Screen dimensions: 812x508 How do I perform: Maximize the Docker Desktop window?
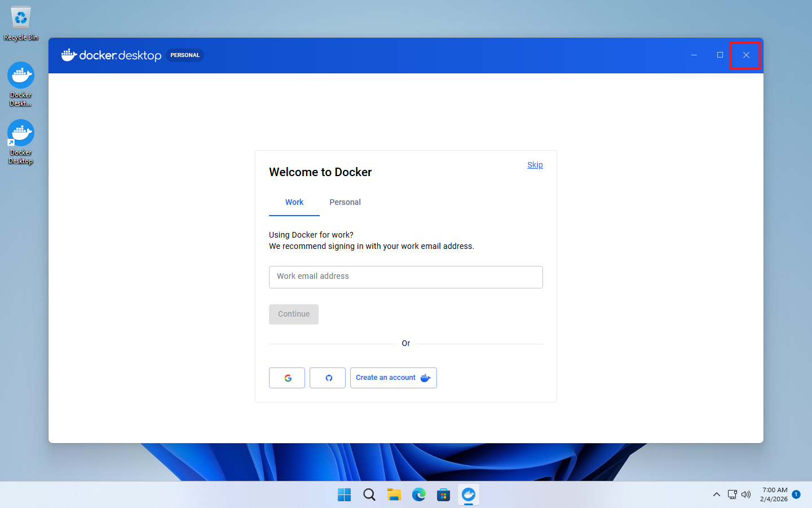point(720,55)
